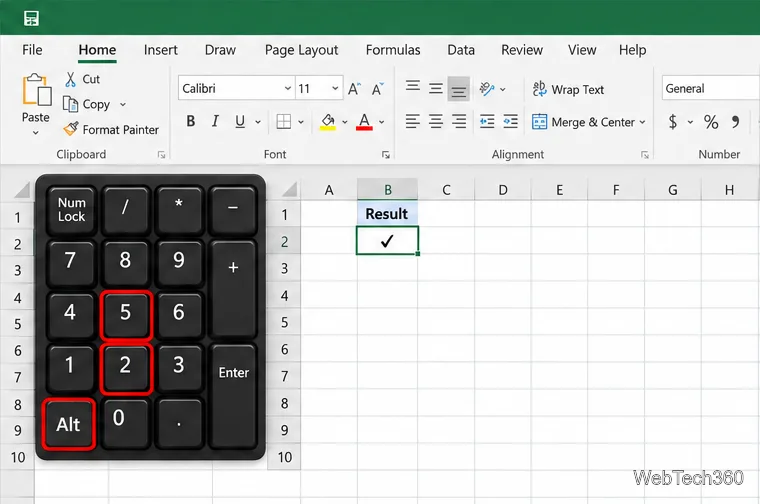Open the File menu
760x504 pixels.
(x=32, y=50)
